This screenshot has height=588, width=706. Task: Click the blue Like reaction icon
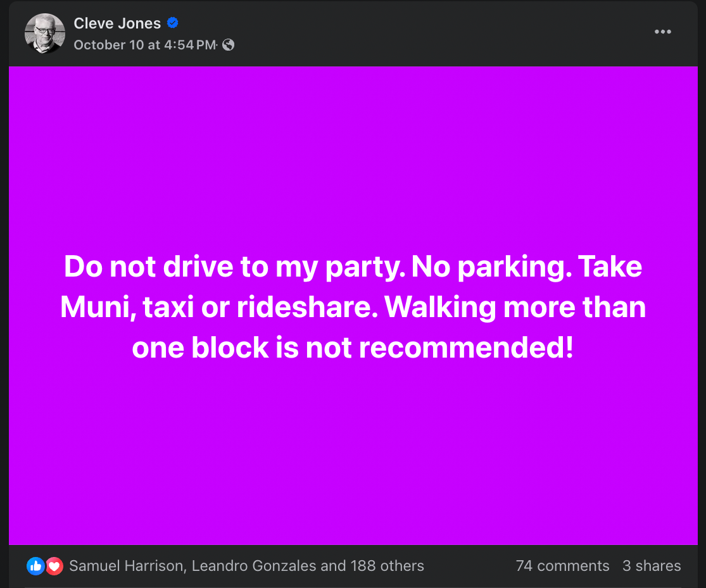pyautogui.click(x=35, y=566)
